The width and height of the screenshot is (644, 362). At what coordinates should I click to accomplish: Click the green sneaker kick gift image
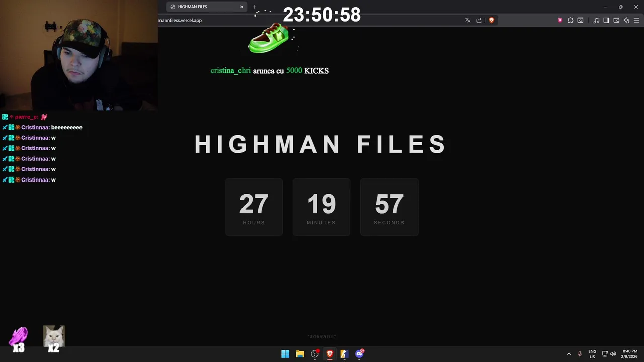pos(270,38)
